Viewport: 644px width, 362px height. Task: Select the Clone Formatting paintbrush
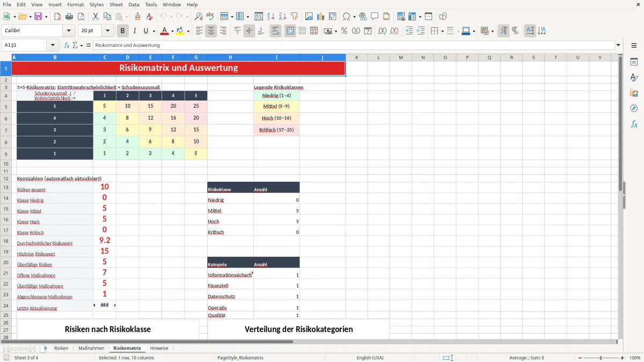[138, 16]
